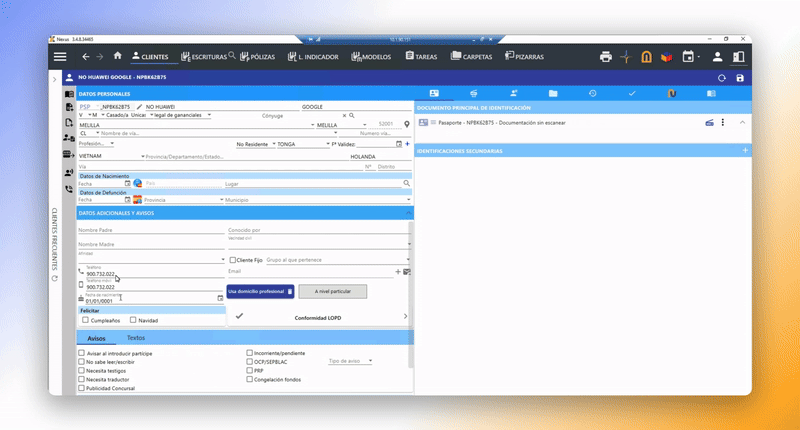Click the refresh icon beside the save icon
The height and width of the screenshot is (430, 800).
point(722,77)
